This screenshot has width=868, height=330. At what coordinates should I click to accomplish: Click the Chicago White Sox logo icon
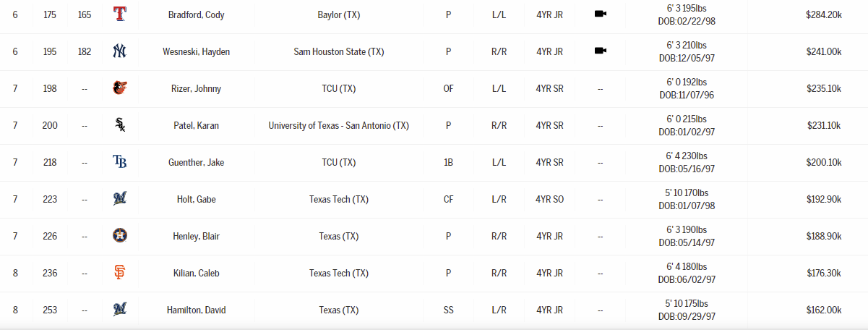[x=119, y=125]
